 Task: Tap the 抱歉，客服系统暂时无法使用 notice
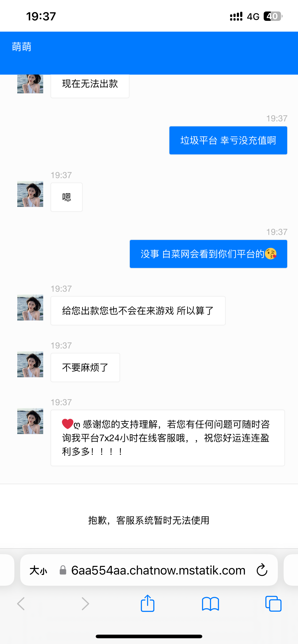pyautogui.click(x=149, y=520)
